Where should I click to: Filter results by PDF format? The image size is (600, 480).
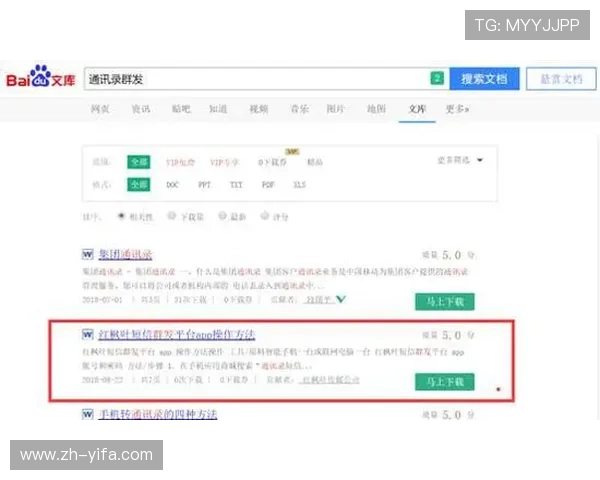(268, 185)
